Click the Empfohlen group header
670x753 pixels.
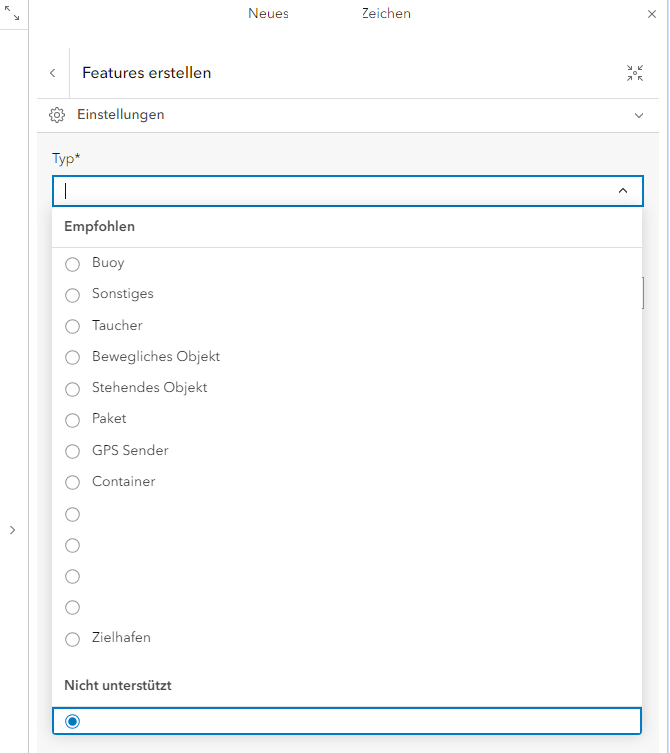click(99, 227)
